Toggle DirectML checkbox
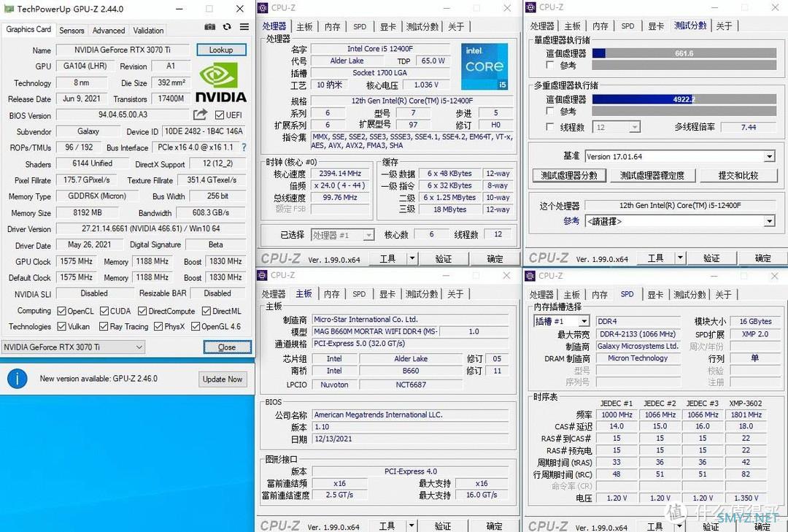 point(206,312)
